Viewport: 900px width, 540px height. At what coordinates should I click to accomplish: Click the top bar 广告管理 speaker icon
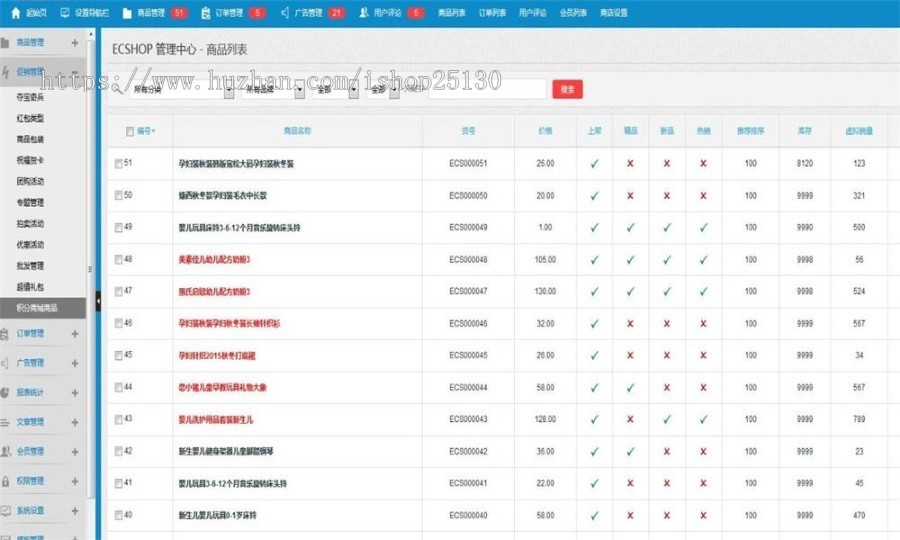click(x=285, y=13)
